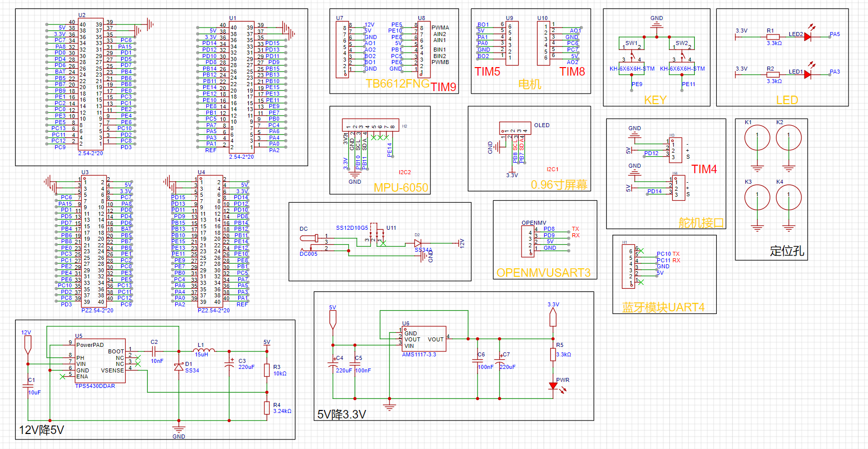Click the TB6612FNG block title
The image size is (868, 449).
click(397, 84)
